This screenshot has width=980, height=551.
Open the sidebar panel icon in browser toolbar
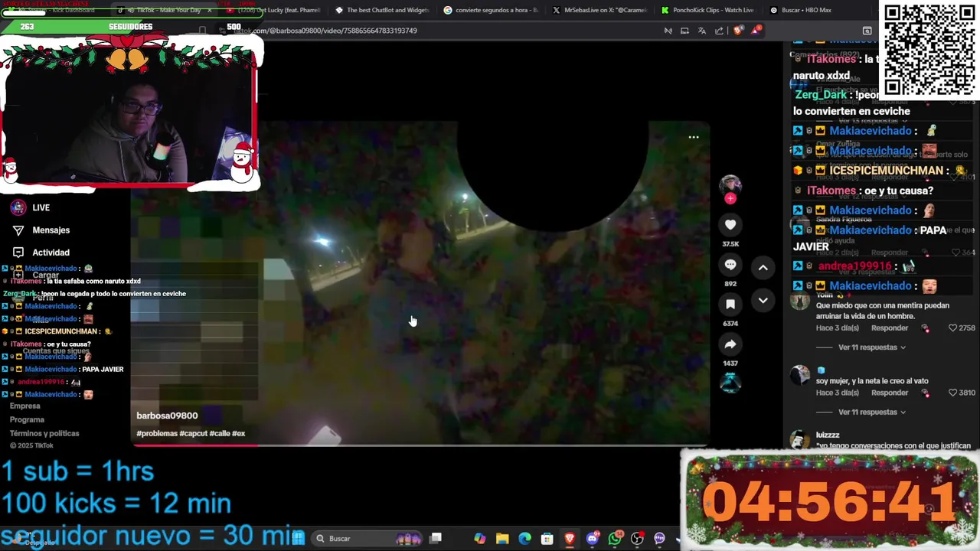867,31
